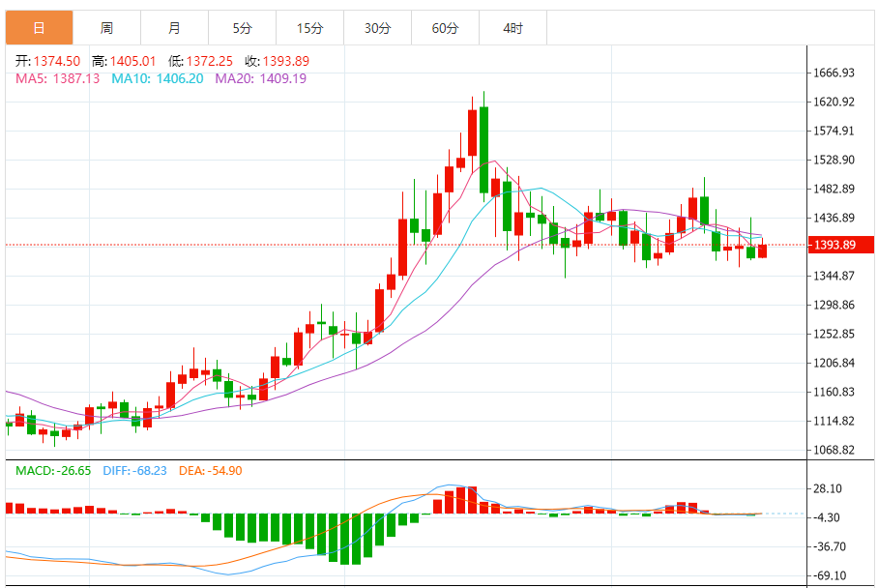Switch to the 月 monthly tab

pos(174,28)
